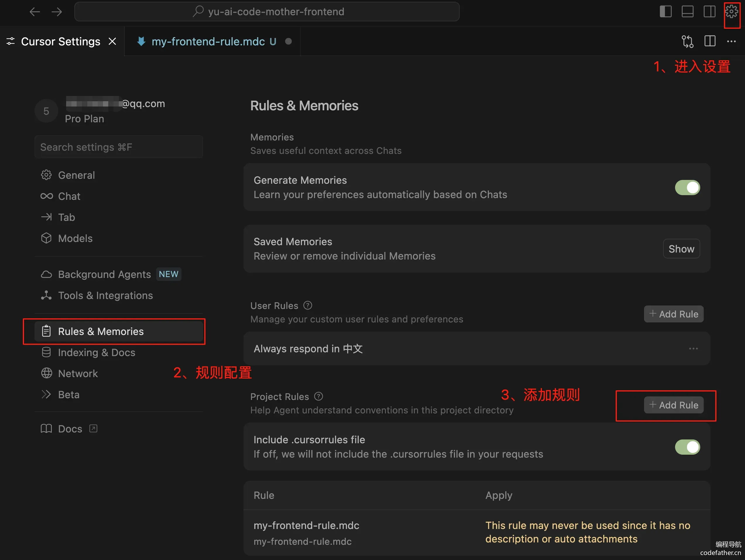Show saved memories
745x560 pixels.
click(681, 249)
